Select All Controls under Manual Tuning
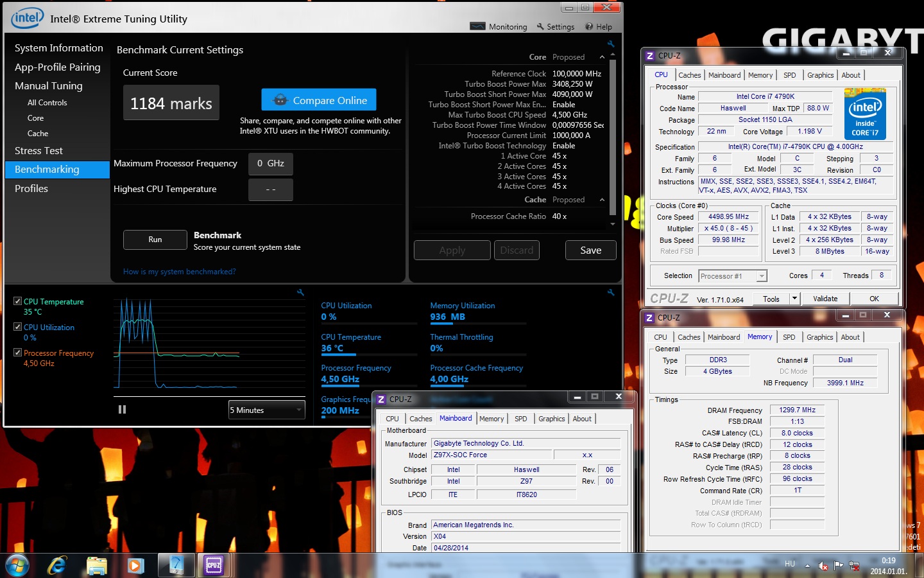This screenshot has height=578, width=924. (x=47, y=103)
